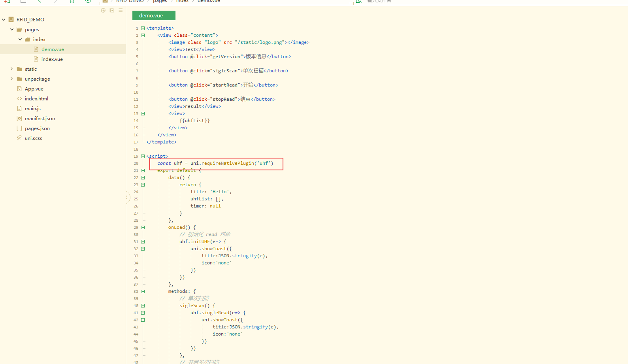Click the pages folder icon
The height and width of the screenshot is (364, 628).
(19, 29)
